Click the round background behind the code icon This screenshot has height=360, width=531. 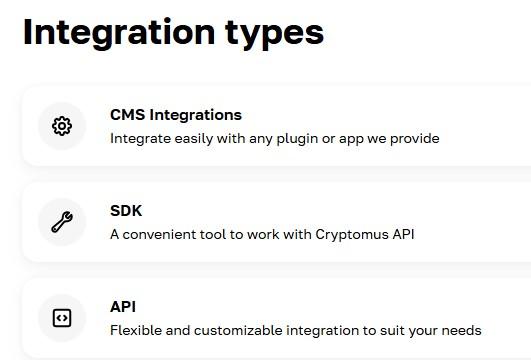pos(62,318)
